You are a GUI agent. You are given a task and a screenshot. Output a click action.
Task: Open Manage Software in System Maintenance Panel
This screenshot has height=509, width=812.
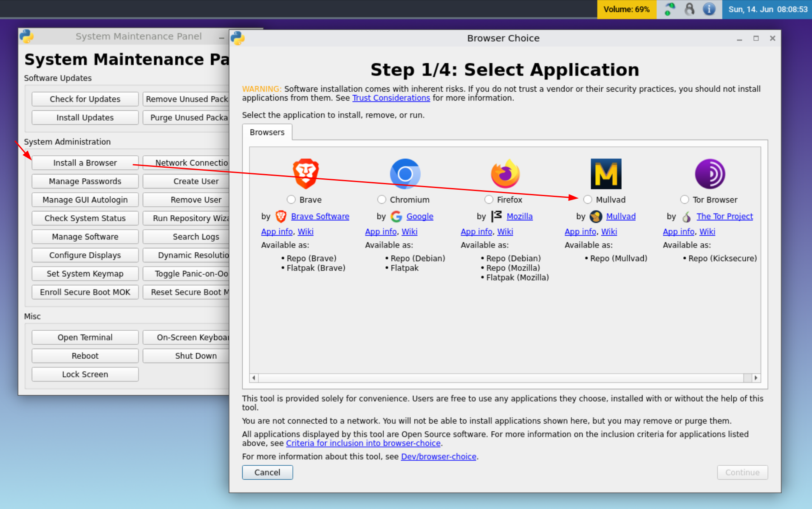(85, 237)
